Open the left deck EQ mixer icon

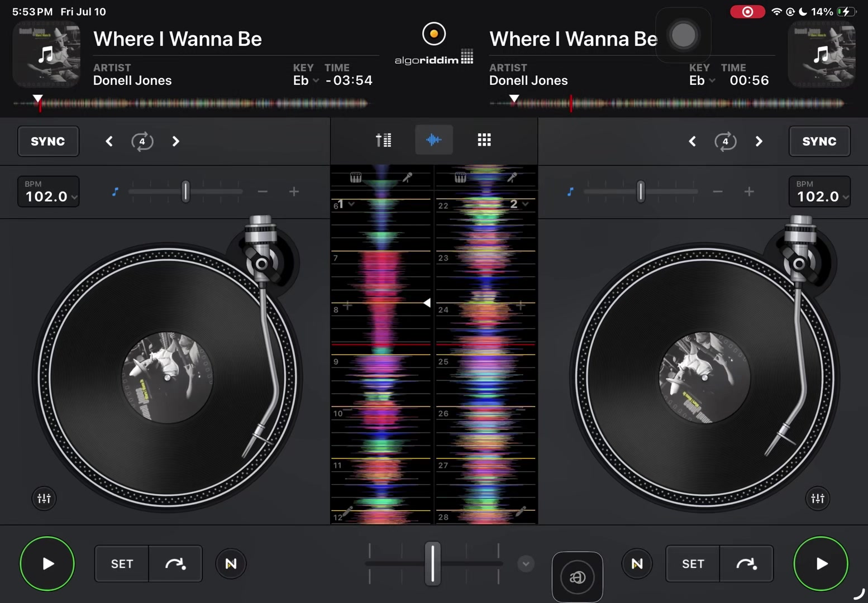click(44, 498)
